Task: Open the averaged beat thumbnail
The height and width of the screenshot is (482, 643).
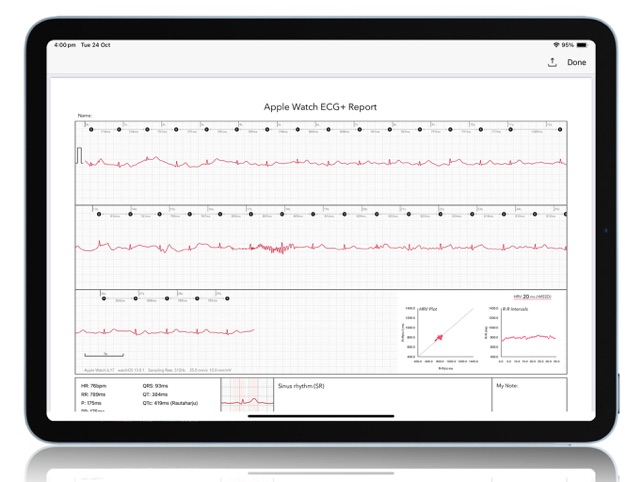Action: [x=247, y=395]
